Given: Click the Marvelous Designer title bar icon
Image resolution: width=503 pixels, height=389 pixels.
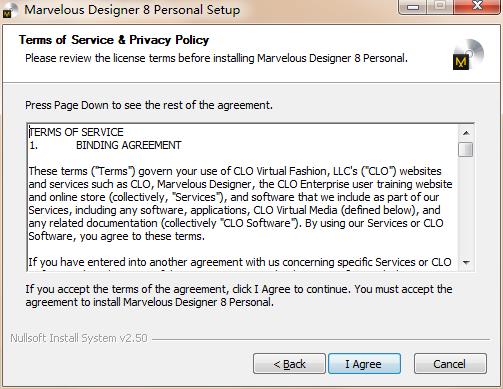Looking at the screenshot, I should (9, 10).
